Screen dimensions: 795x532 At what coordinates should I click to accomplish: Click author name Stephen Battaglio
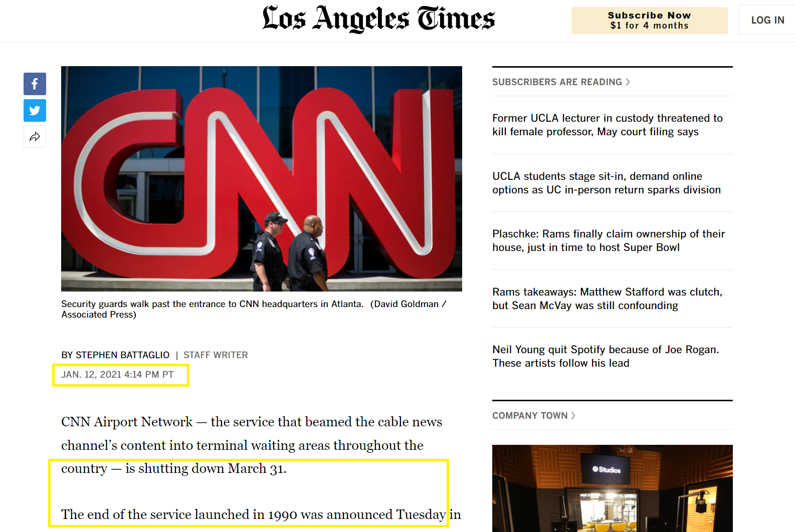tap(122, 355)
